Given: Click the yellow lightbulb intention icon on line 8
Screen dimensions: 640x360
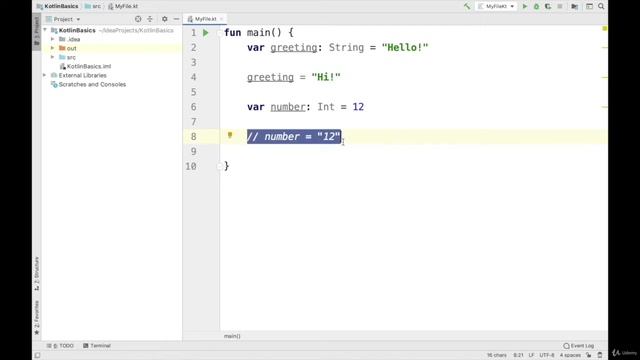Looking at the screenshot, I should (230, 135).
